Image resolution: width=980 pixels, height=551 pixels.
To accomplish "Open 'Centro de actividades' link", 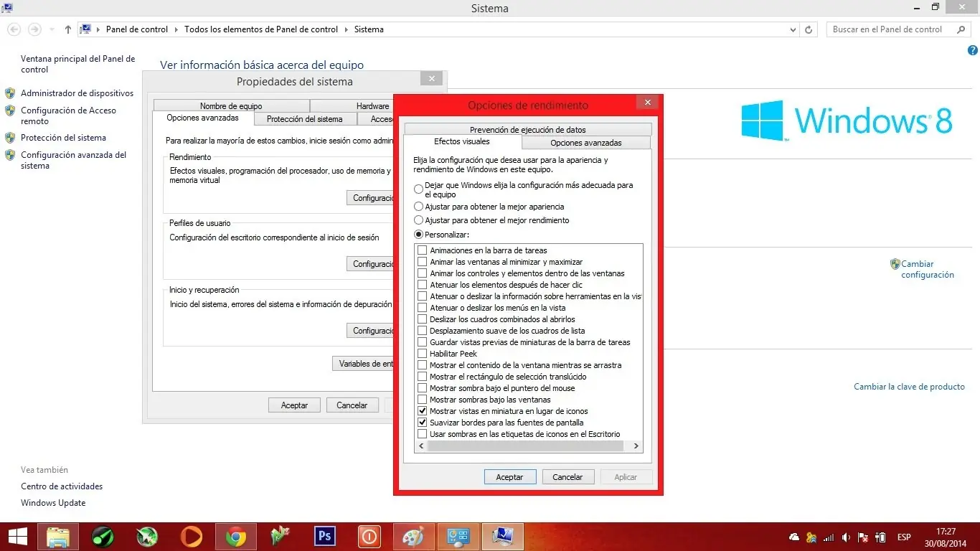I will 62,486.
